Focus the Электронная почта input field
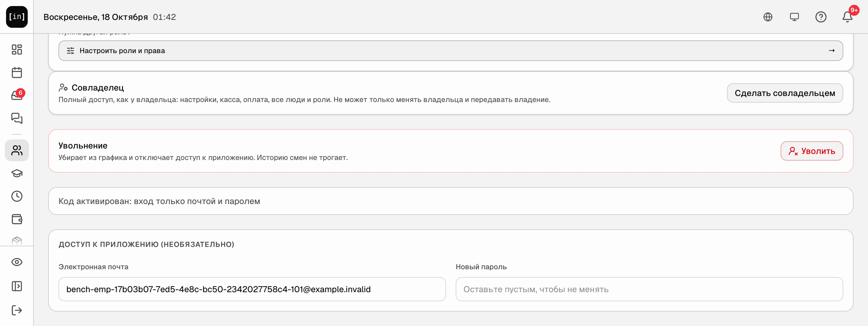 [x=252, y=289]
